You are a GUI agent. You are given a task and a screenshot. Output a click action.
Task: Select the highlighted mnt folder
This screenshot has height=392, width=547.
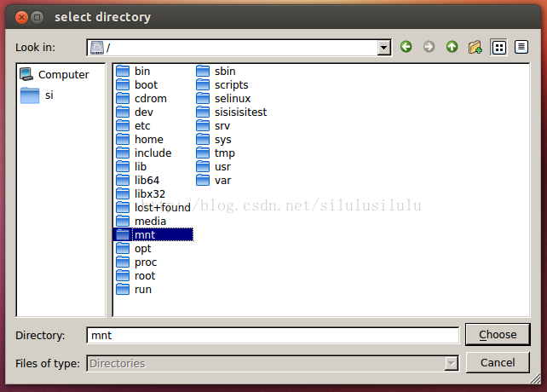point(145,234)
